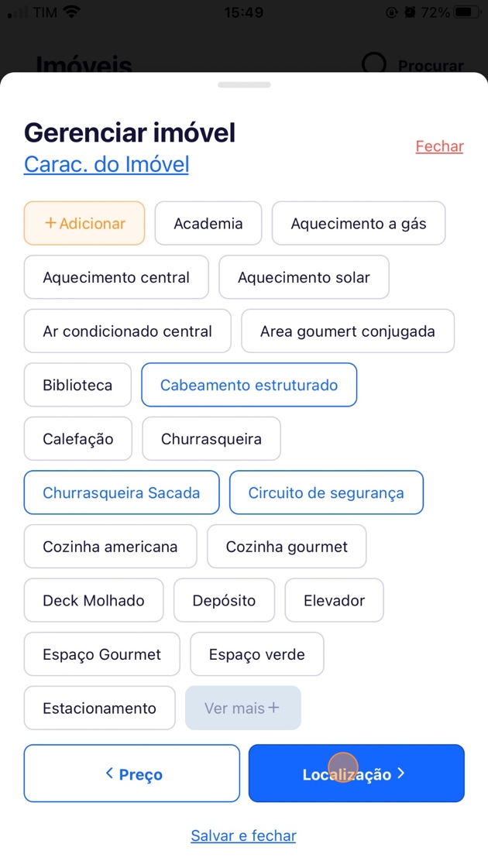Deselect the Circuito de segurança chip

tap(326, 492)
